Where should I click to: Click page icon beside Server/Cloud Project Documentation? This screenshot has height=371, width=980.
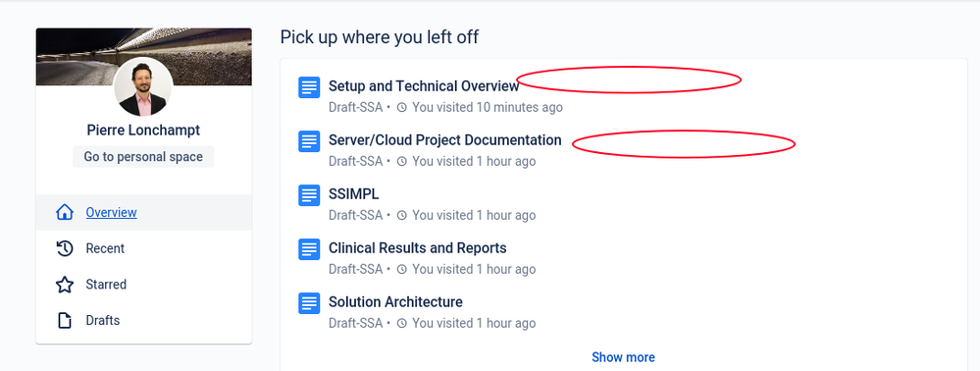click(x=309, y=141)
